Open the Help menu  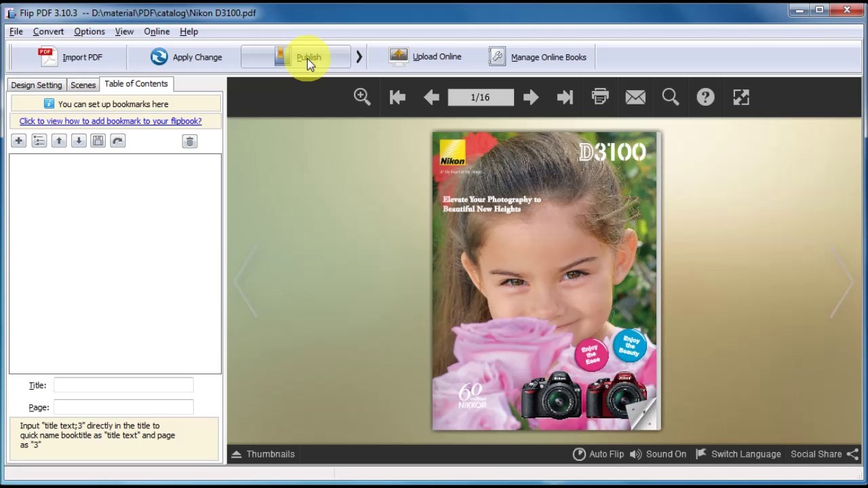(x=189, y=32)
